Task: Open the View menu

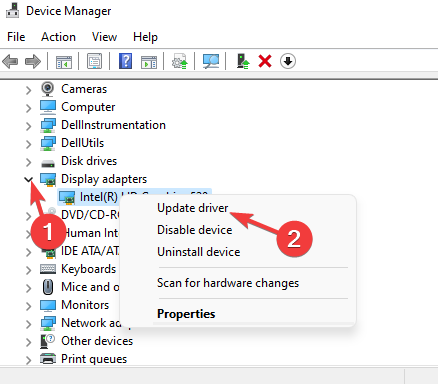Action: pyautogui.click(x=104, y=37)
